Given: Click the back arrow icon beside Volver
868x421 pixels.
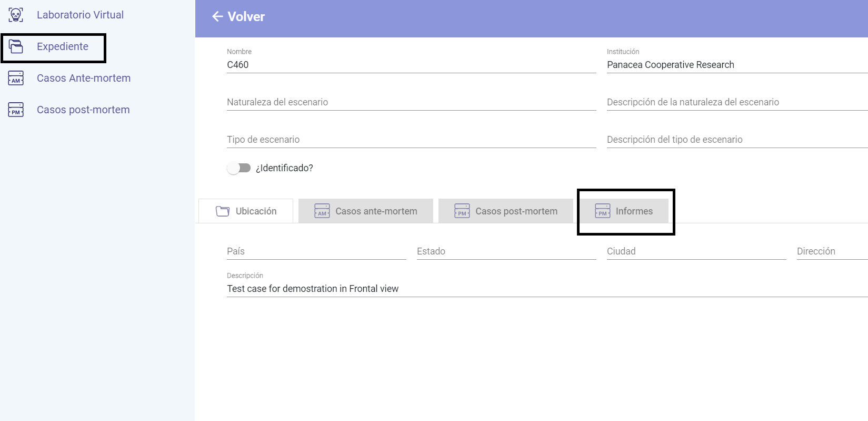Looking at the screenshot, I should (217, 17).
